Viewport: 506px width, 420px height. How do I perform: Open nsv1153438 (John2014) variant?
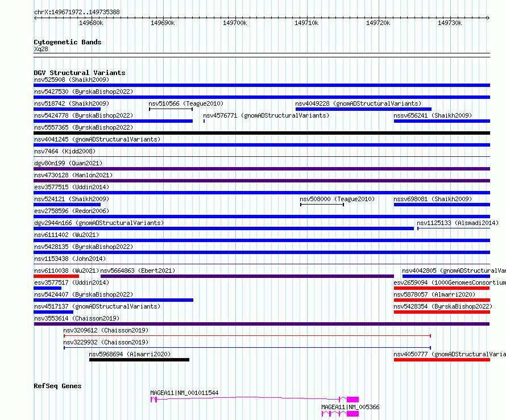coord(70,259)
